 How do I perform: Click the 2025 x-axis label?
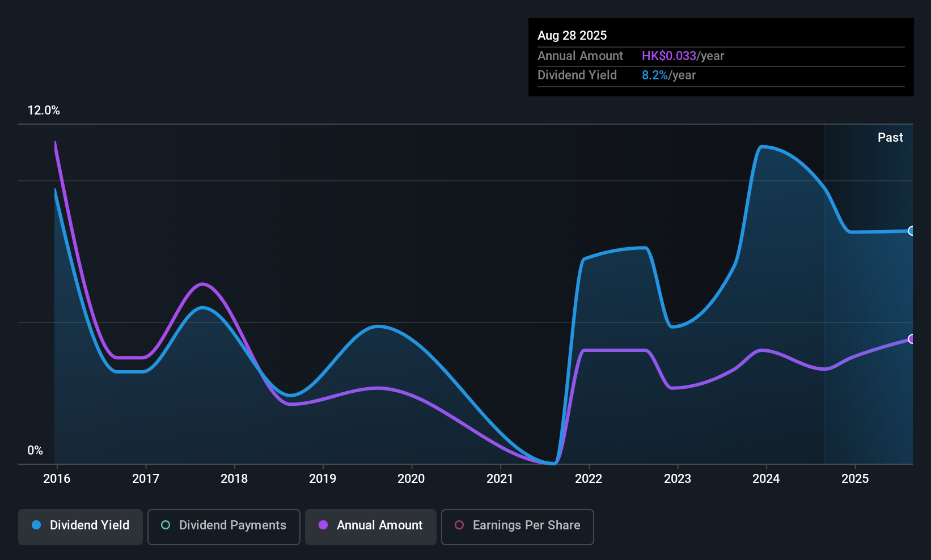[x=855, y=479]
